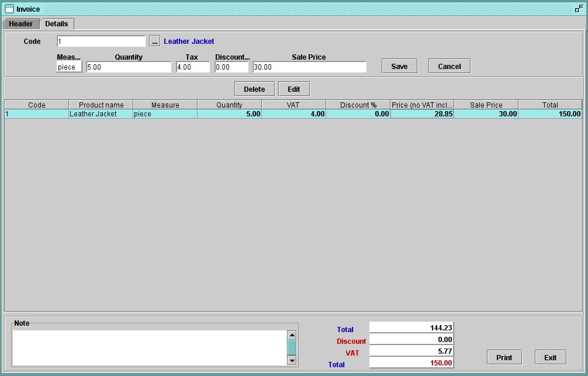Screen dimensions: 588x376
Task: Open the Leather Jacket product link
Action: (189, 41)
